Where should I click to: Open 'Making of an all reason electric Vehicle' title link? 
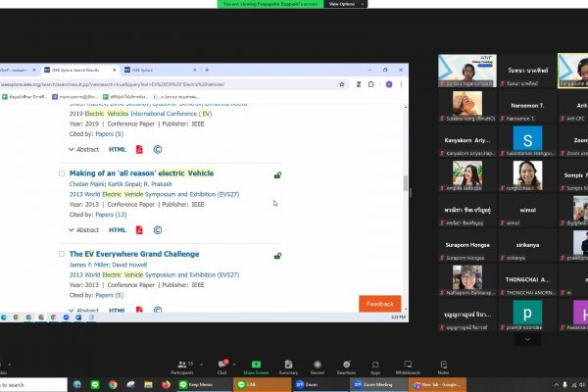141,173
